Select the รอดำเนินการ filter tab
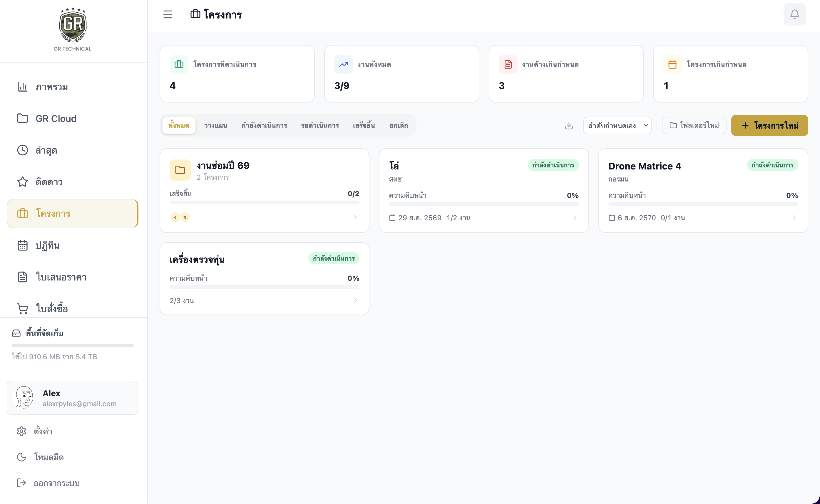 [x=320, y=125]
